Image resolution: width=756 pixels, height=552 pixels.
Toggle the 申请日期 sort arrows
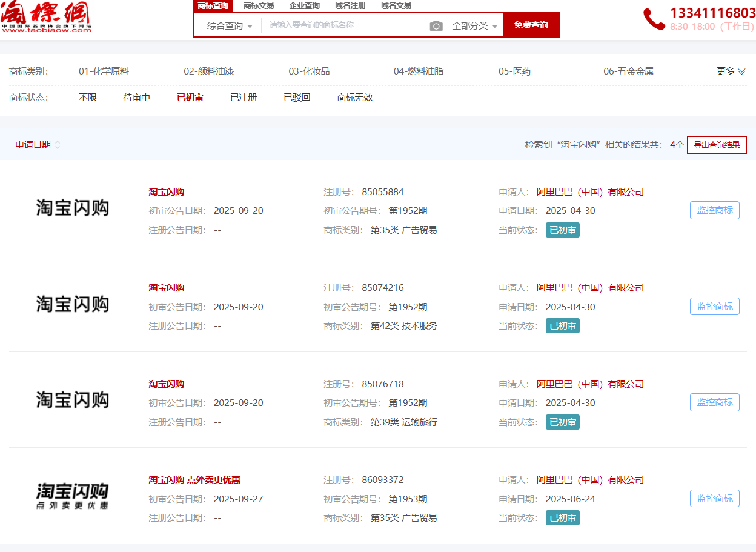click(x=58, y=145)
